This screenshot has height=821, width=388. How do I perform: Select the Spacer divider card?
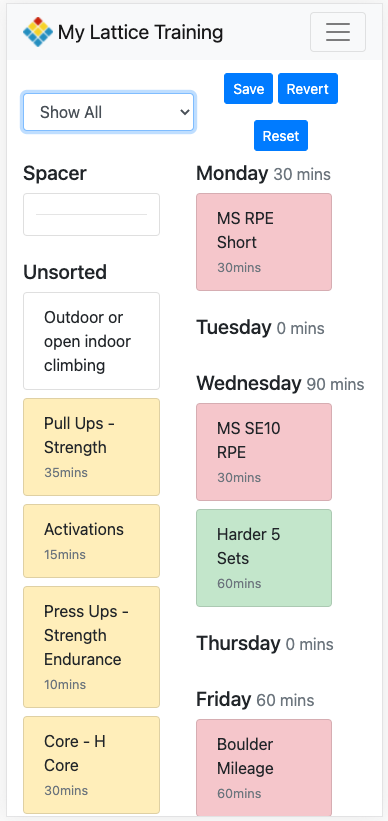point(91,215)
